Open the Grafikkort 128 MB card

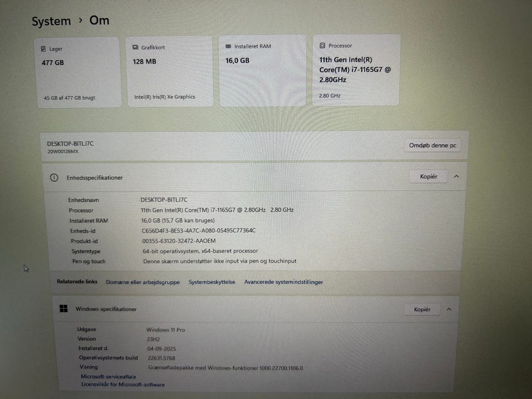[x=170, y=71]
